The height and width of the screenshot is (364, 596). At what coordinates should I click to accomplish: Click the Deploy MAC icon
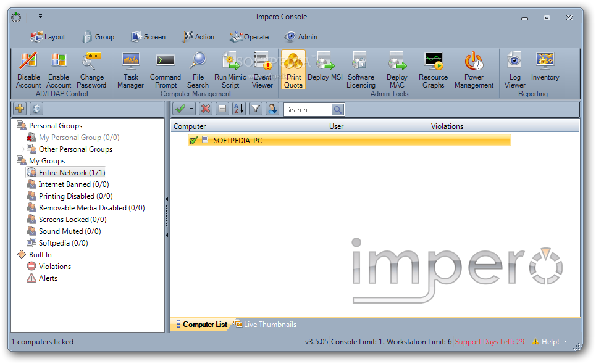click(397, 70)
